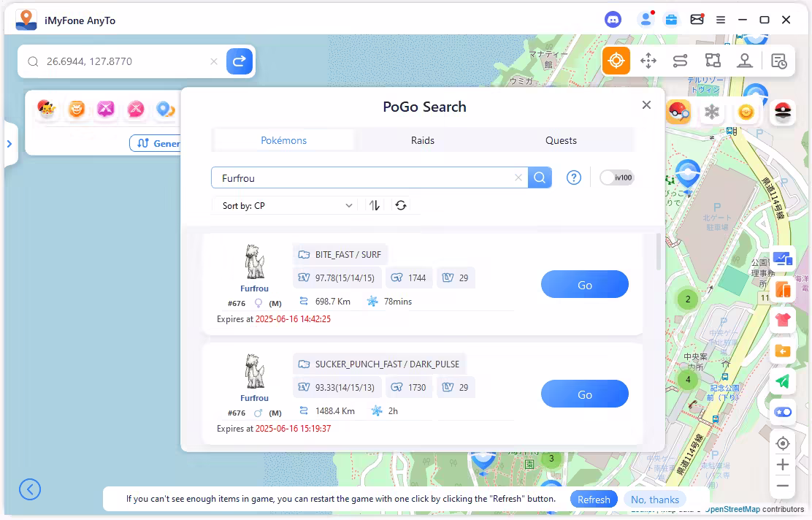Image resolution: width=812 pixels, height=520 pixels.
Task: Click the Gener route button
Action: click(x=155, y=143)
